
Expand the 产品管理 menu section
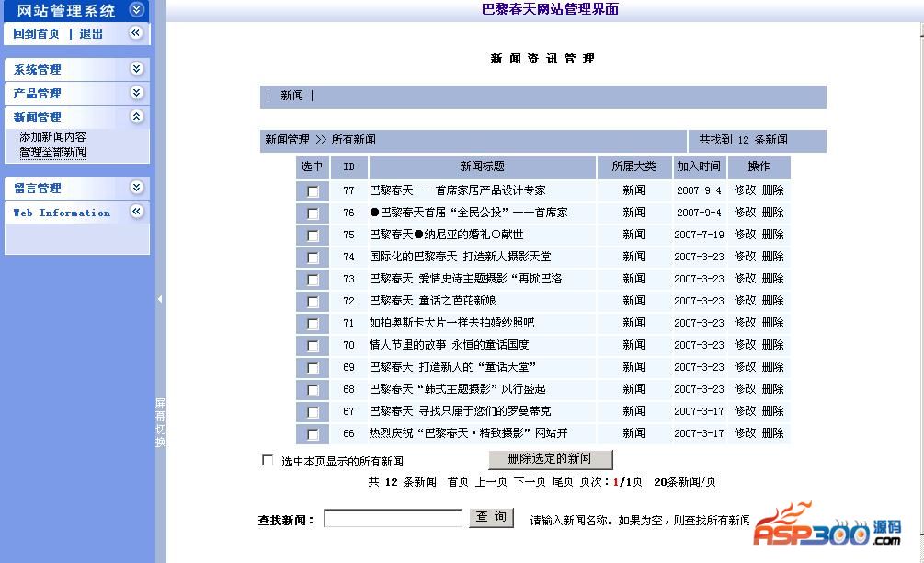(x=136, y=93)
